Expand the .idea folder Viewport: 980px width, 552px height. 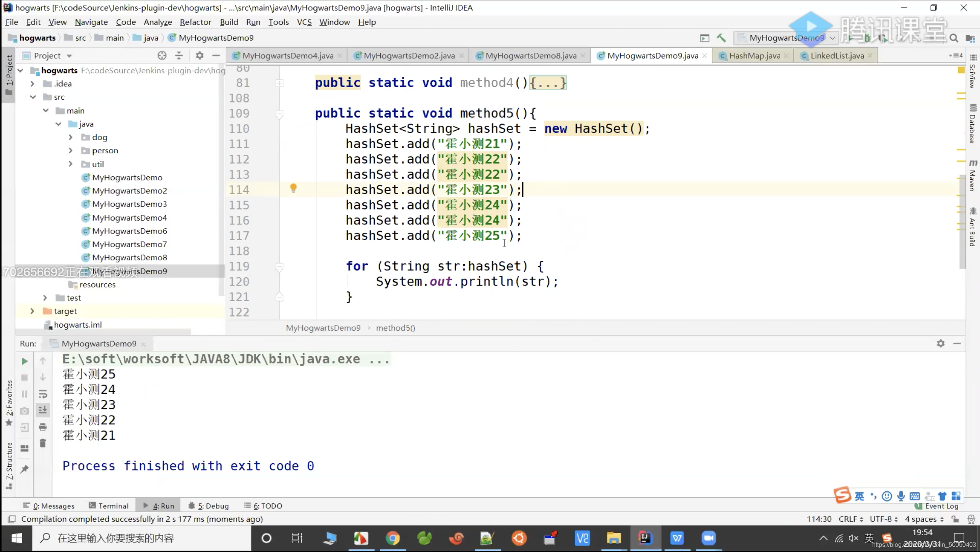(32, 84)
